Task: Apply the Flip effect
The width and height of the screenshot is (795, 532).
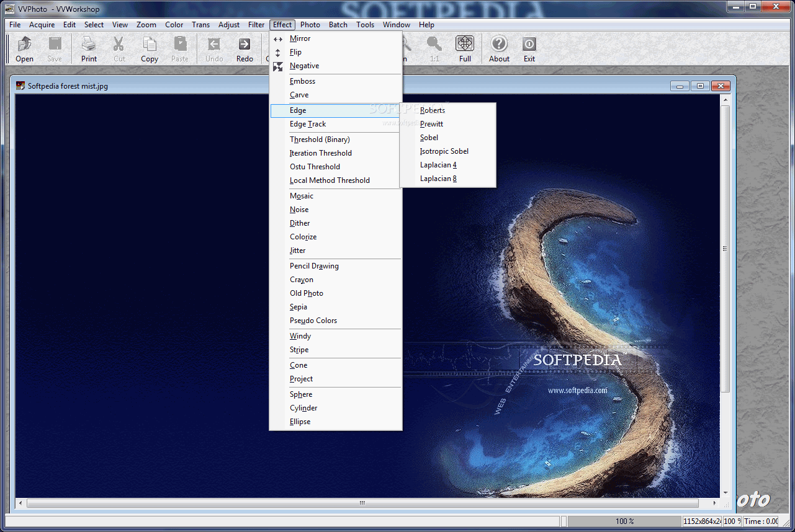Action: tap(336, 52)
